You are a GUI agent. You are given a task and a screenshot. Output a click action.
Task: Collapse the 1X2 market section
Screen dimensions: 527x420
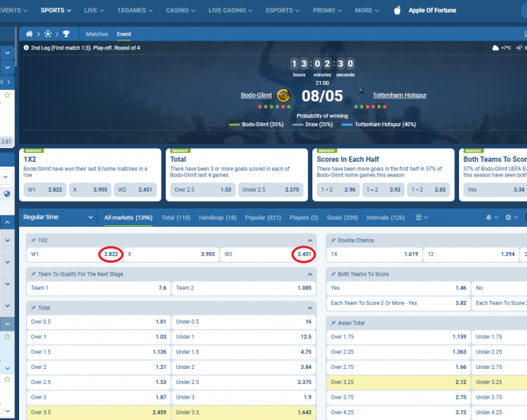tap(310, 241)
